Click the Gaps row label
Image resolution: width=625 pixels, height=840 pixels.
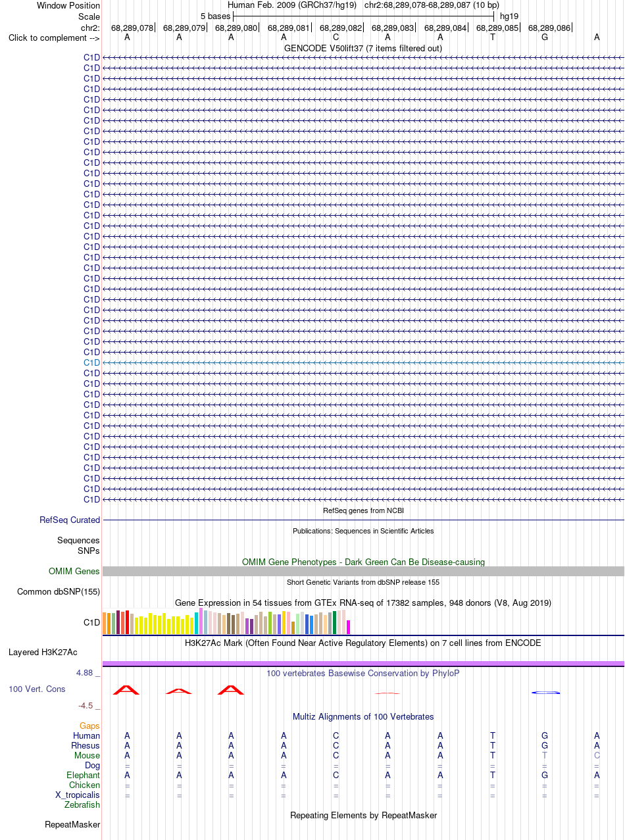[90, 726]
